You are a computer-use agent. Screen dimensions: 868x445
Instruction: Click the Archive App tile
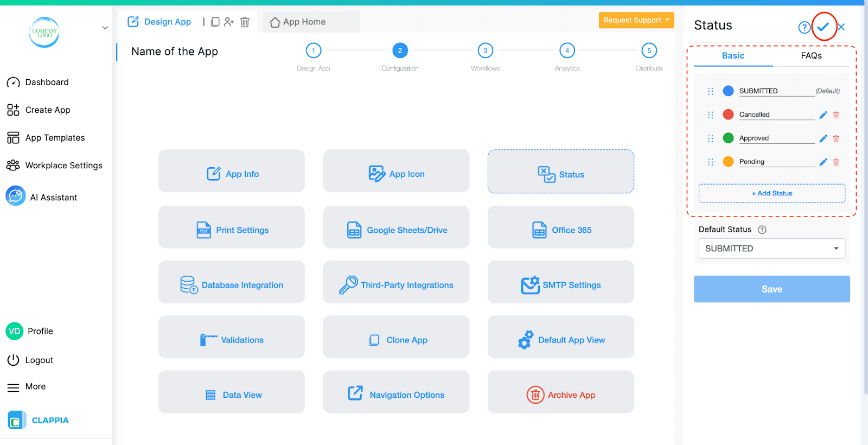(x=561, y=392)
